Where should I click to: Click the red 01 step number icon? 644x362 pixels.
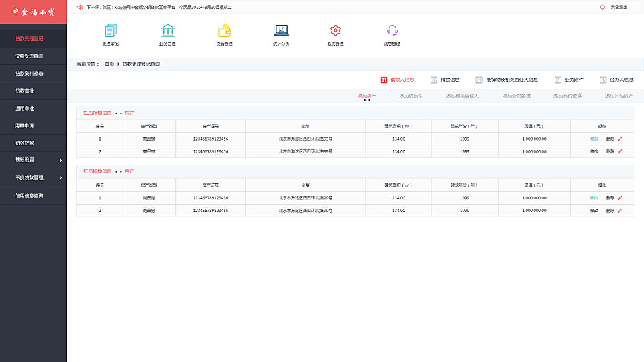pos(384,80)
